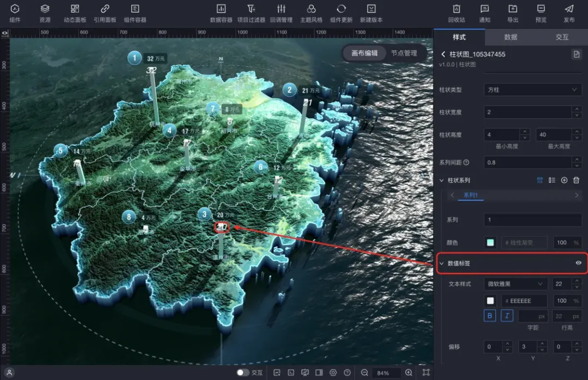
Task: Click the 发布 publish icon
Action: click(569, 9)
